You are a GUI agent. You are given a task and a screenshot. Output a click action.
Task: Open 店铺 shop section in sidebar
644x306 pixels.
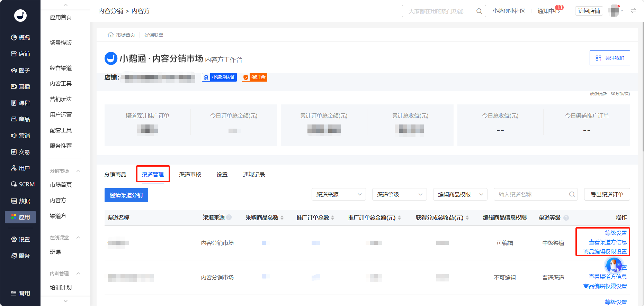click(x=20, y=54)
